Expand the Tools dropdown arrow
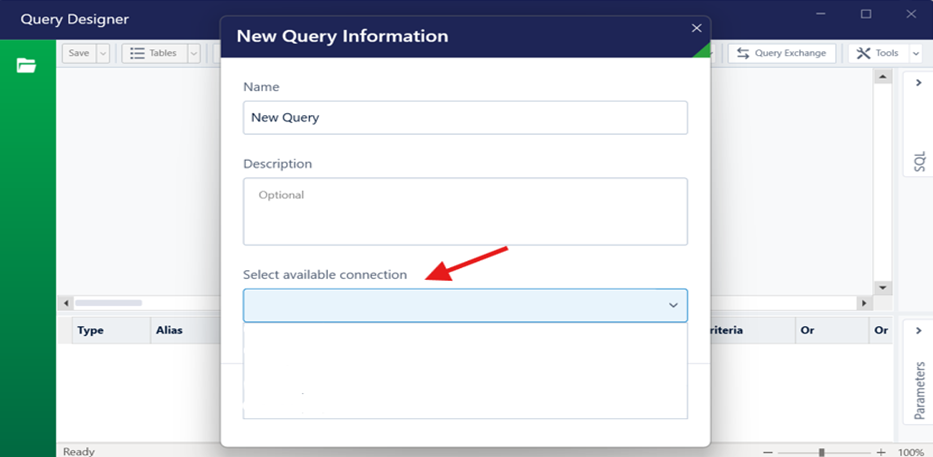933x457 pixels. click(915, 53)
